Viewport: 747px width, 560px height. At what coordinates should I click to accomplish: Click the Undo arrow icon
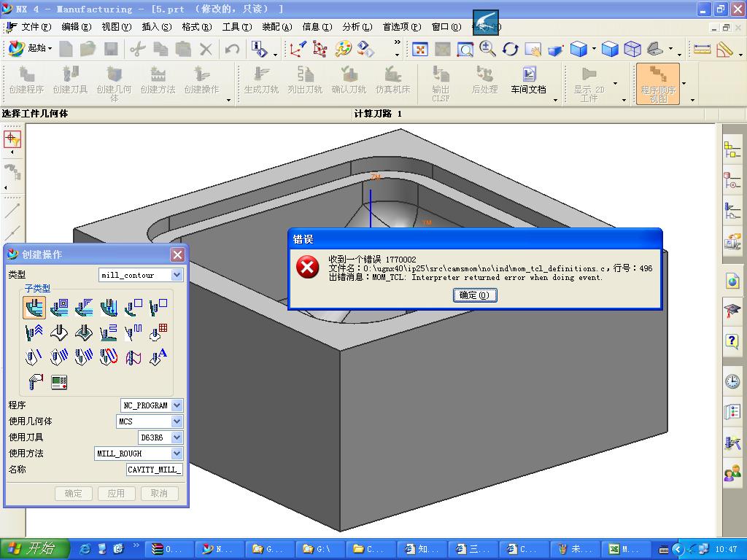click(232, 49)
